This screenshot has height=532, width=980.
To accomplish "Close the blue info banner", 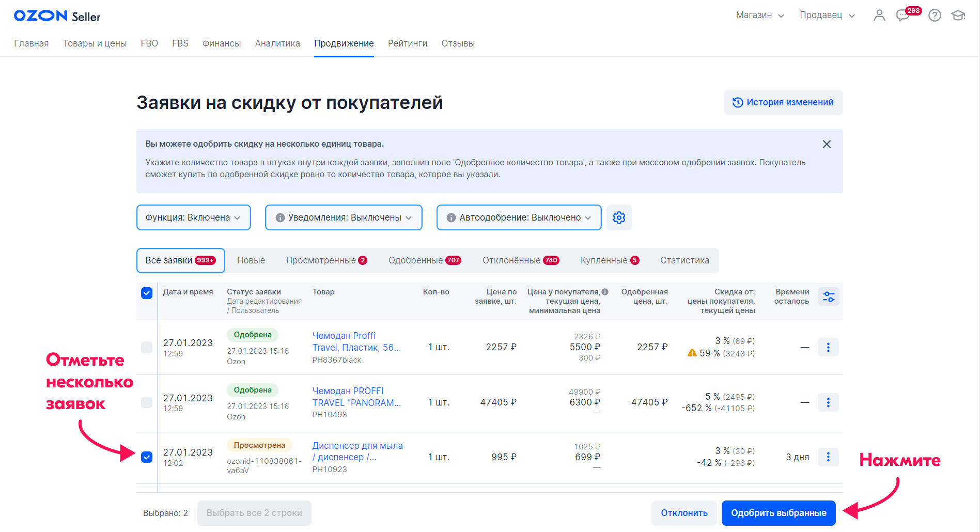I will [827, 144].
